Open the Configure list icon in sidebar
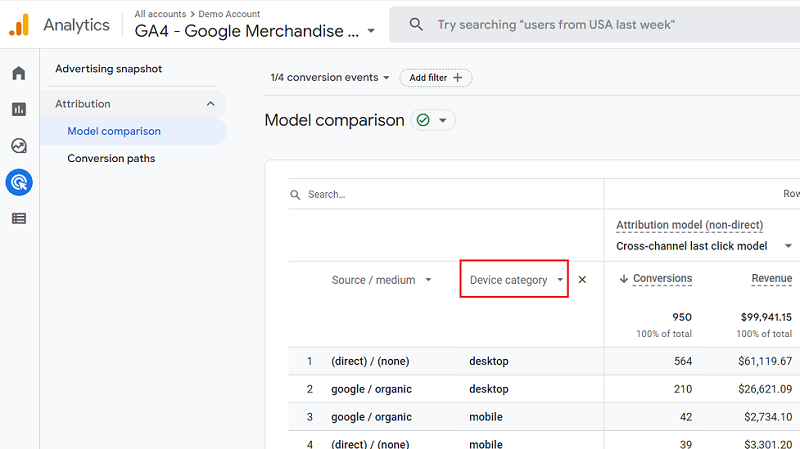 click(x=19, y=218)
